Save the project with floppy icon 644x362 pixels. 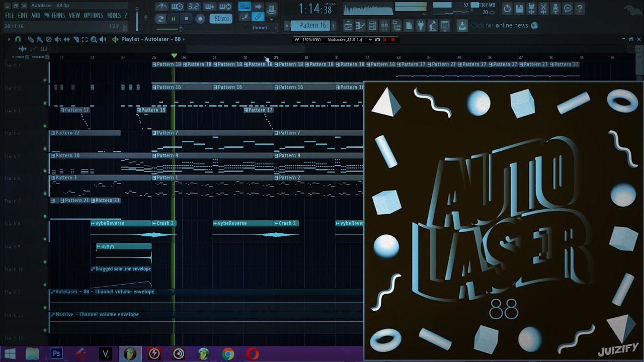pos(519,9)
